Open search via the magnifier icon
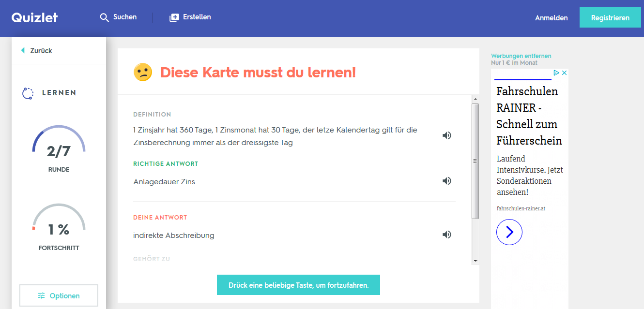The width and height of the screenshot is (644, 309). click(x=104, y=17)
